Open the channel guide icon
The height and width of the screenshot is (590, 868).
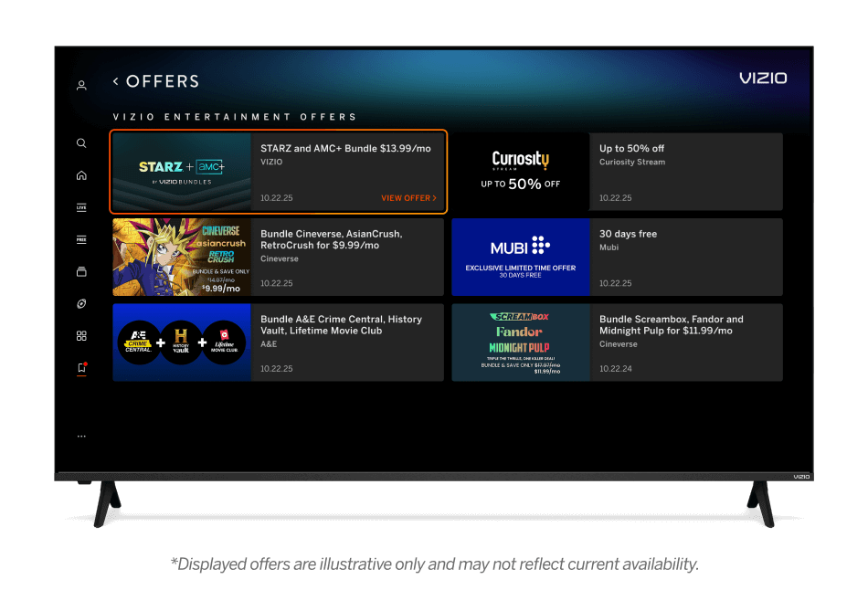(81, 270)
